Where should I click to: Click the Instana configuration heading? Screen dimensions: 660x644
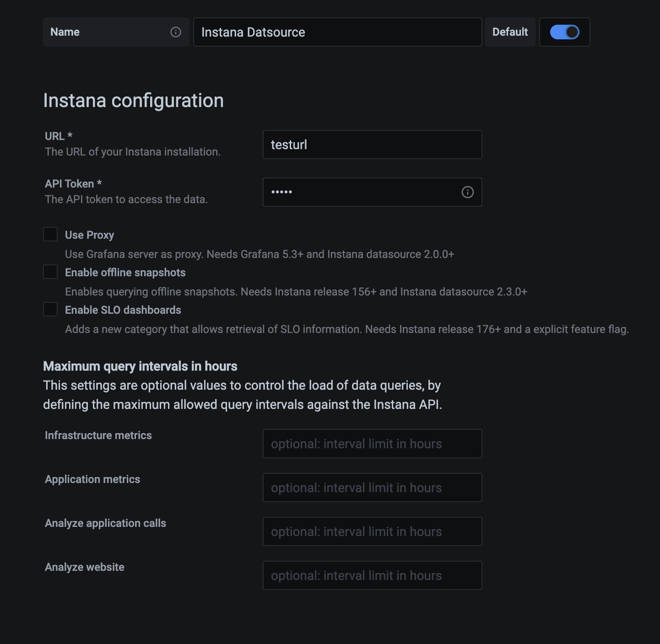click(134, 101)
